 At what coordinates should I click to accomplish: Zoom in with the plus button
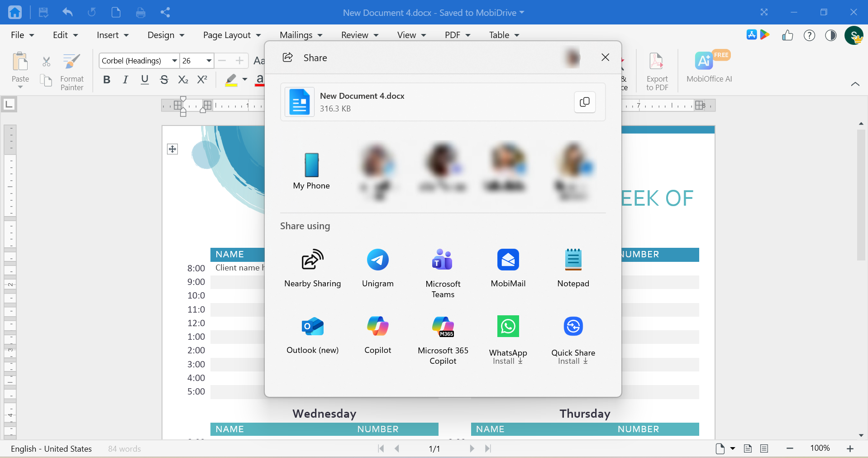850,448
